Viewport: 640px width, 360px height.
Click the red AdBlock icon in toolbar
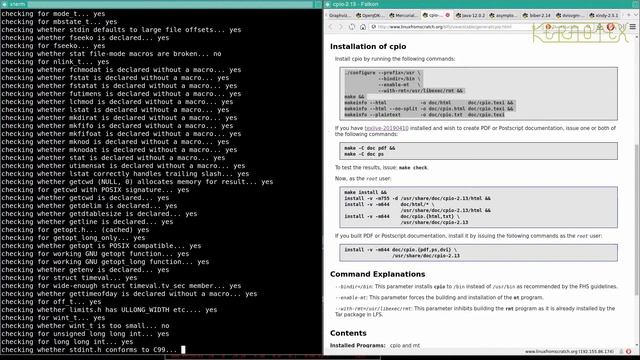(611, 27)
